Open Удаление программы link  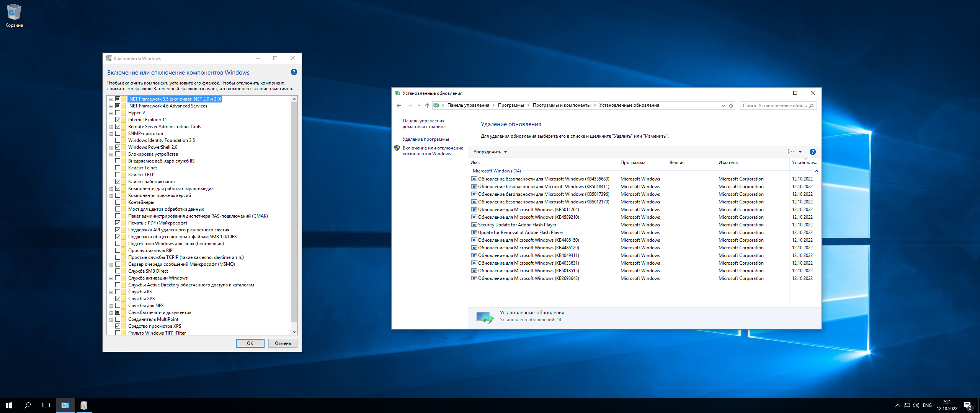coord(426,139)
